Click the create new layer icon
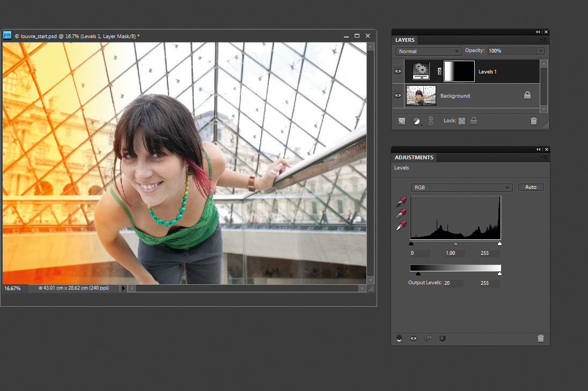 [402, 121]
